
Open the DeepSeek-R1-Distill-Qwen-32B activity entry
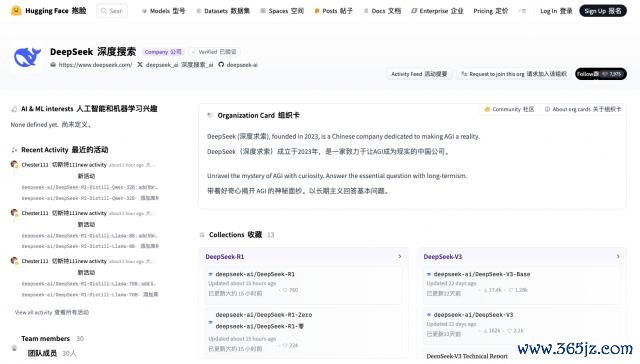(90, 193)
